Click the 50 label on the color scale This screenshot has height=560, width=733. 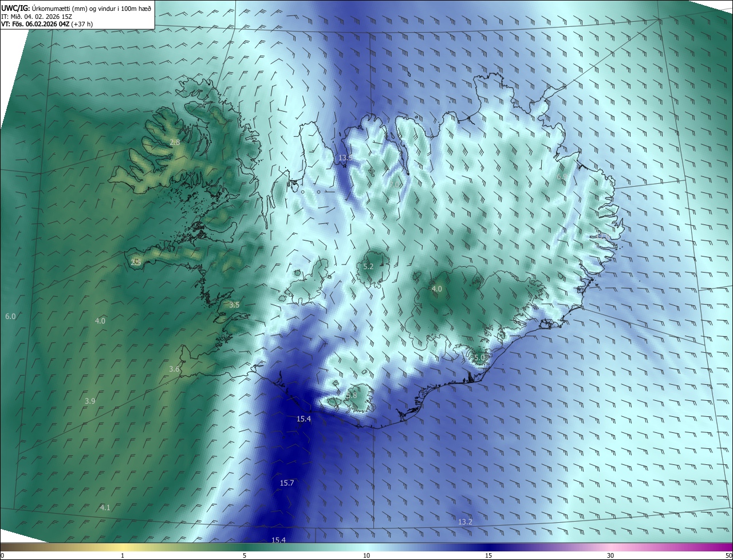tap(728, 555)
